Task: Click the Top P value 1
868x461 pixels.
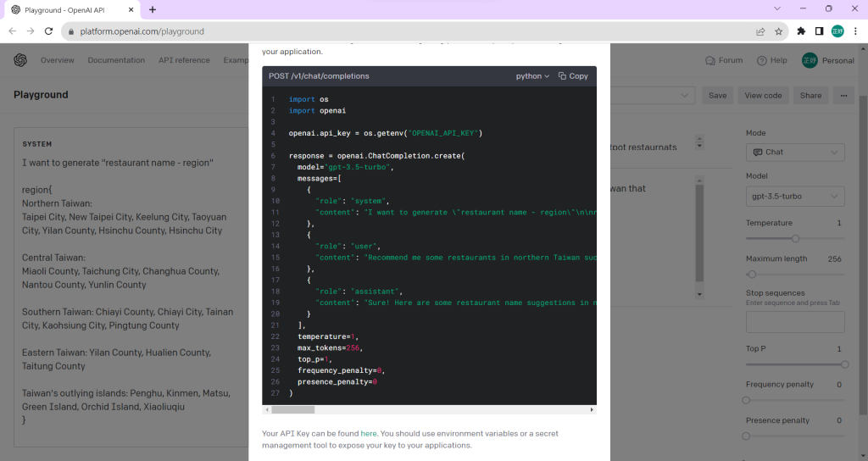Action: (x=838, y=348)
